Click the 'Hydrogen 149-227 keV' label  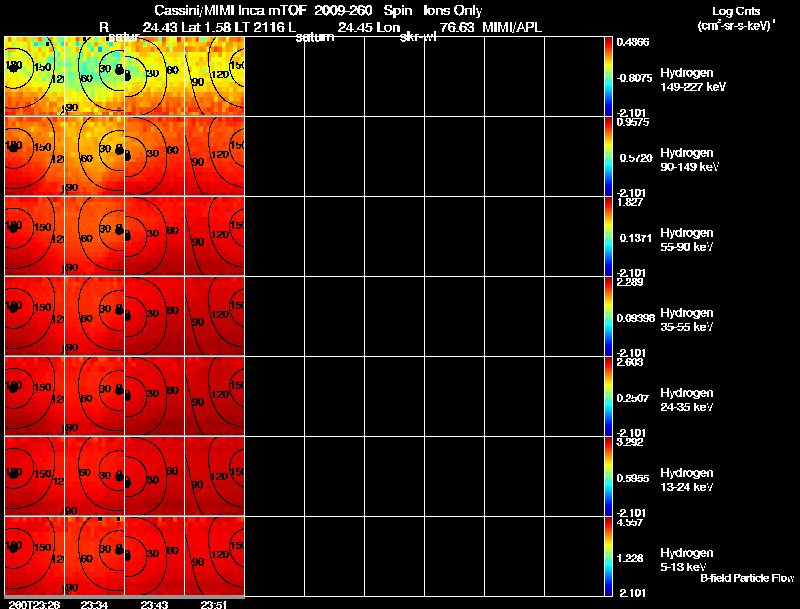(x=693, y=80)
